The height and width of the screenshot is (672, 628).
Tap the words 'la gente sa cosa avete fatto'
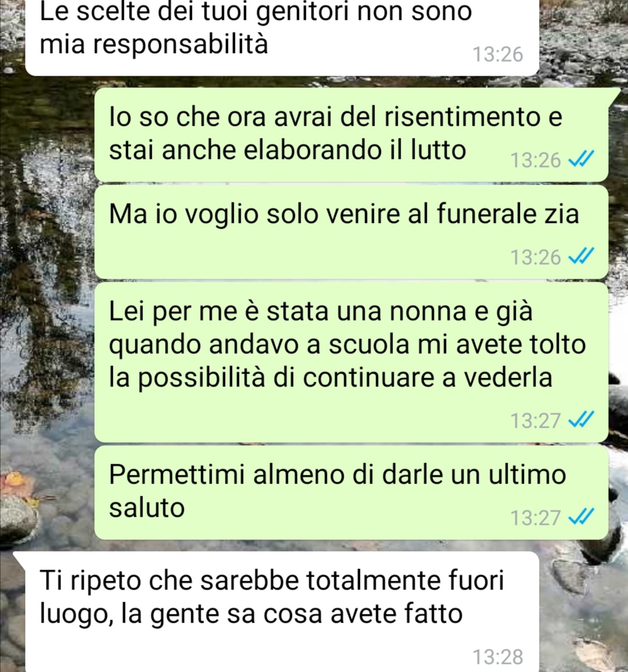[292, 614]
